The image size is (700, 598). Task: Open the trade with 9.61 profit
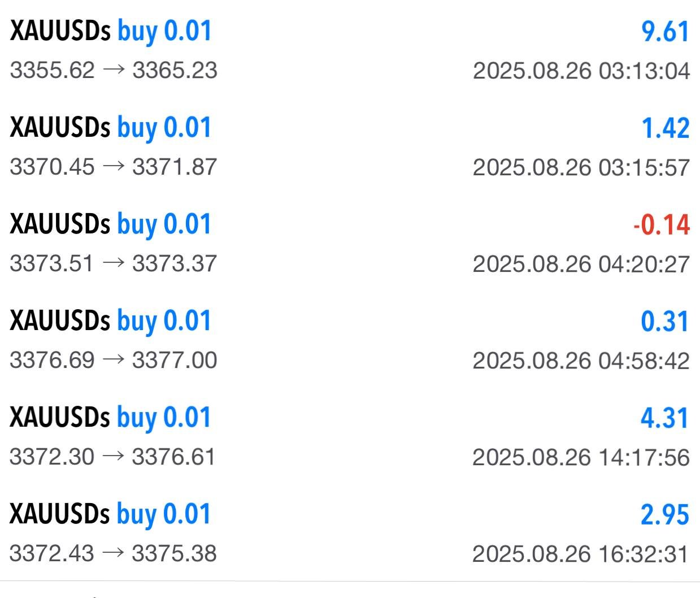(665, 32)
